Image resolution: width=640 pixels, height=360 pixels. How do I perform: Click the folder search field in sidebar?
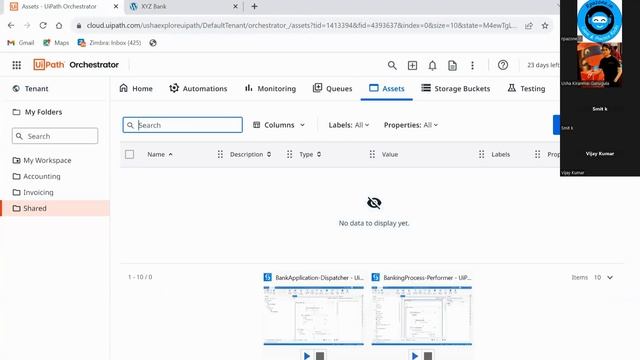tap(55, 136)
